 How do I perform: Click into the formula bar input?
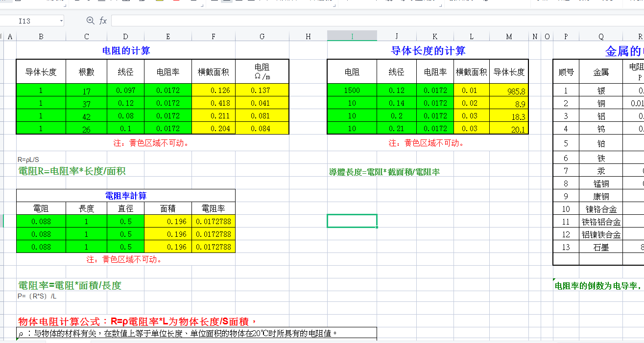[x=372, y=21]
